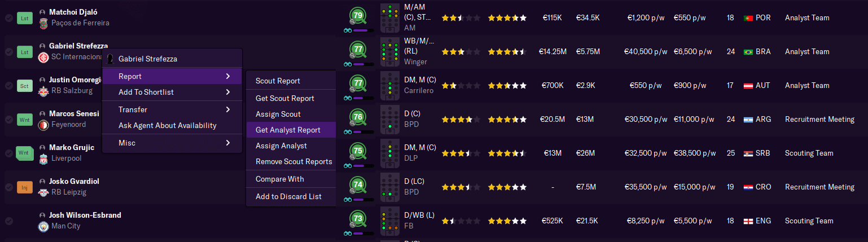868x242 pixels.
Task: Expand the Transfer submenu arrow
Action: 228,109
